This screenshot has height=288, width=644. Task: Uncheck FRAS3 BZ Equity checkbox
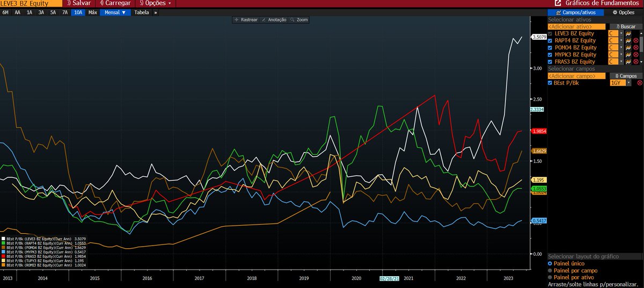pyautogui.click(x=550, y=61)
